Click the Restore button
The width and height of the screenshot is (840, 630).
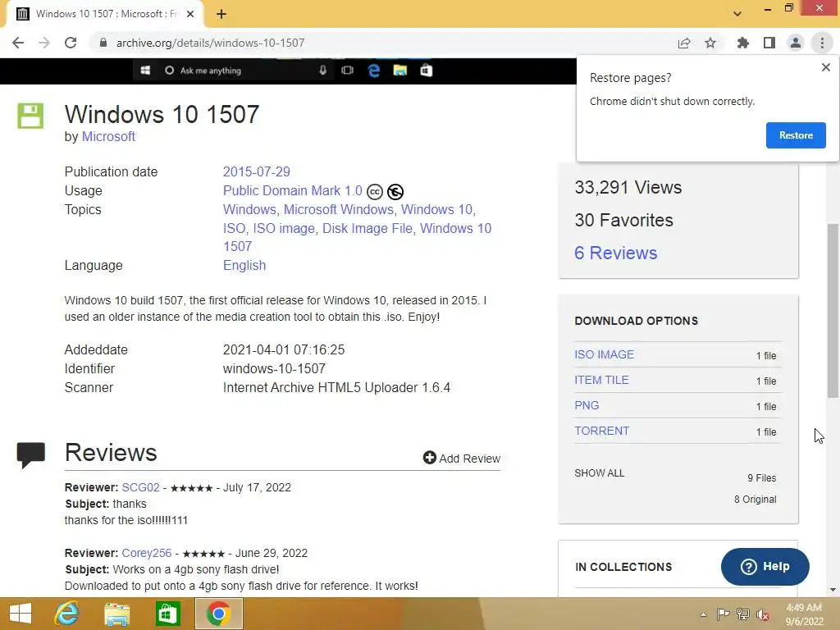pyautogui.click(x=796, y=135)
